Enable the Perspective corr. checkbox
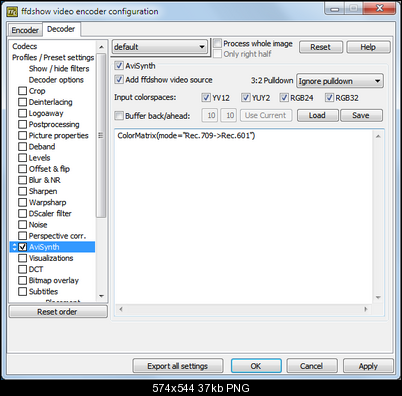This screenshot has width=402, height=396. [22, 236]
